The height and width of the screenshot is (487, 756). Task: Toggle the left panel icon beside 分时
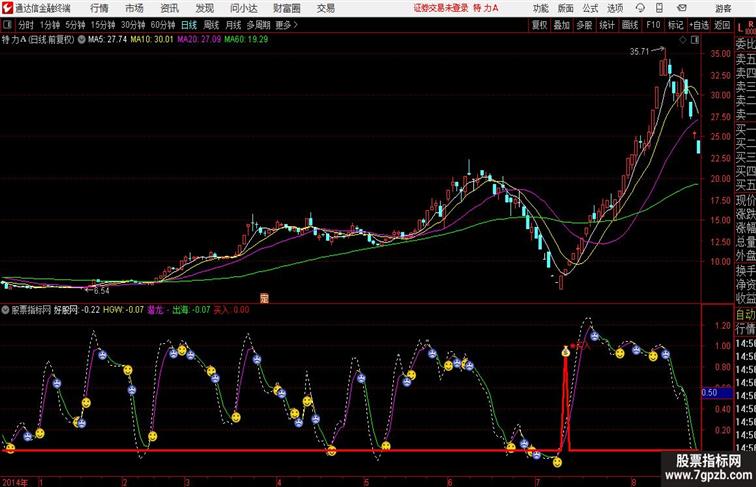coord(7,25)
